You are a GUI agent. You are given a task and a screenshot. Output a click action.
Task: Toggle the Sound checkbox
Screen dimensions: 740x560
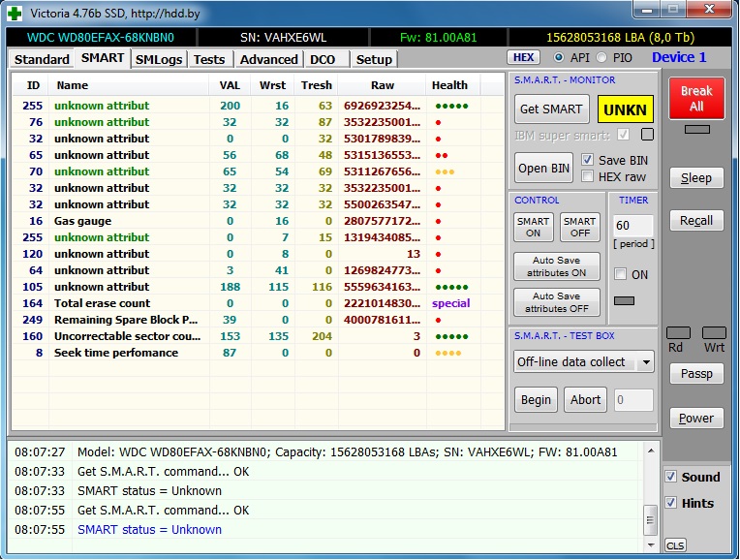(670, 477)
